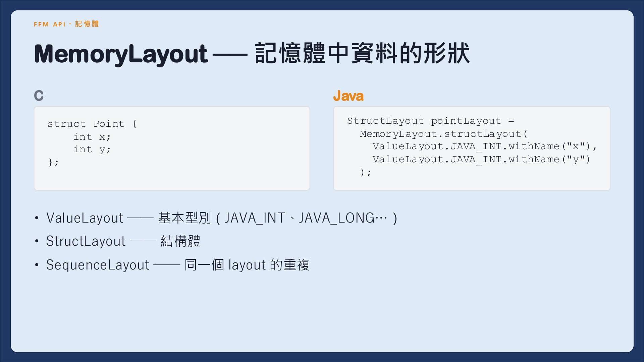Click MemoryLayout.structLayout( code line
The width and height of the screenshot is (644, 362).
tap(443, 134)
